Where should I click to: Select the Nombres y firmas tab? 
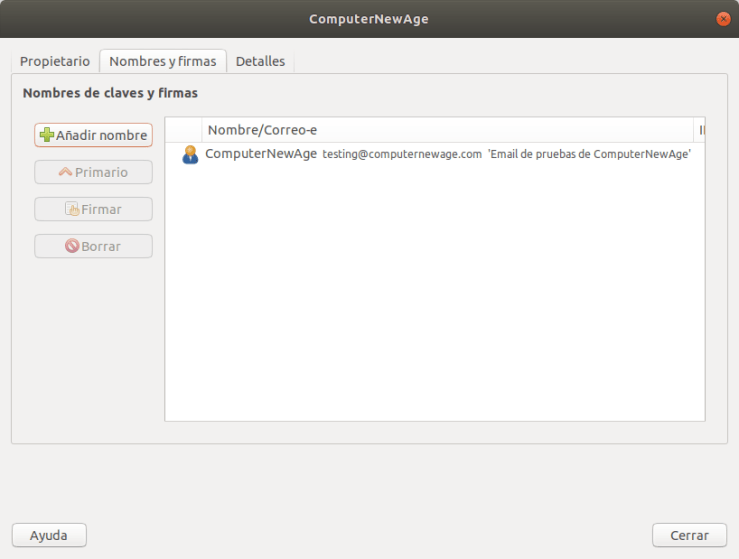(x=163, y=61)
